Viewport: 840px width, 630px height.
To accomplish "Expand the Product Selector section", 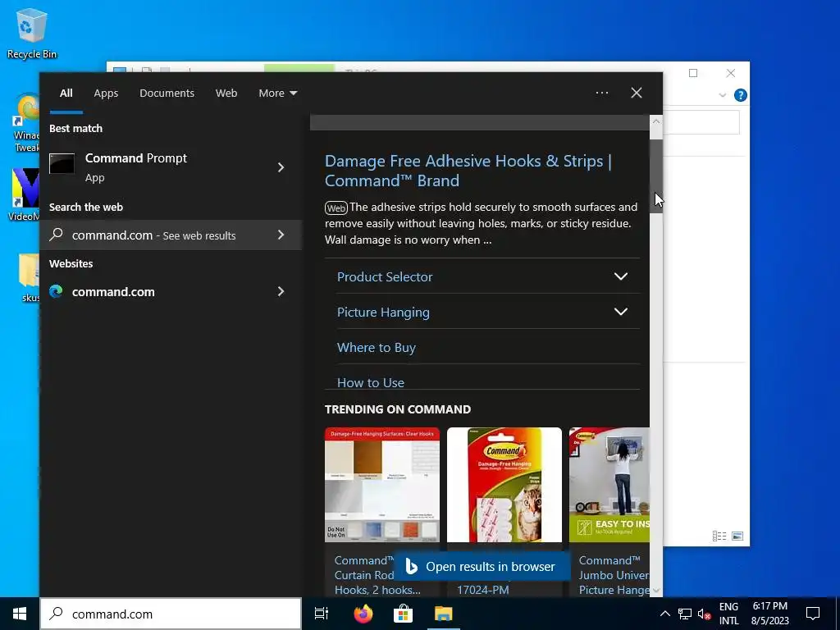I will (x=620, y=276).
